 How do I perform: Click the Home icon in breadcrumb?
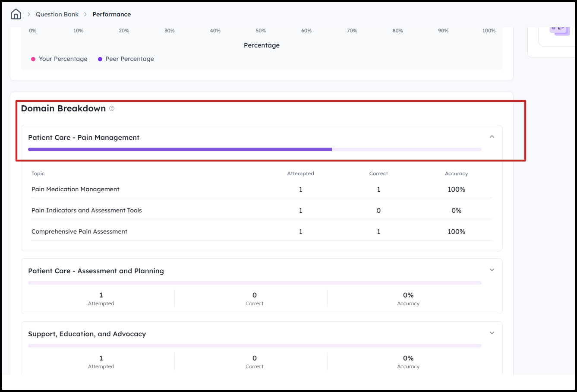16,14
